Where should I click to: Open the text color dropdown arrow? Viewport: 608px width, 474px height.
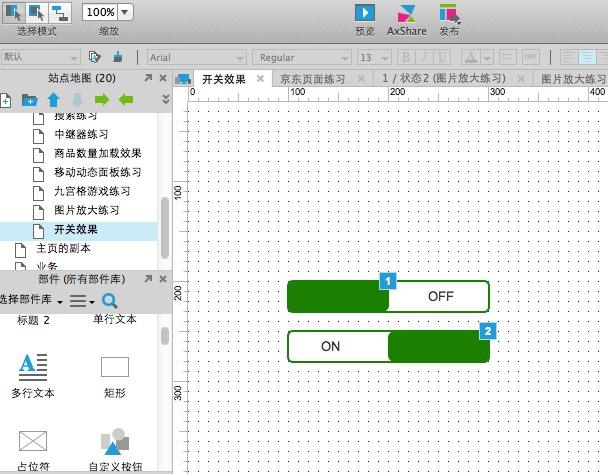click(487, 57)
